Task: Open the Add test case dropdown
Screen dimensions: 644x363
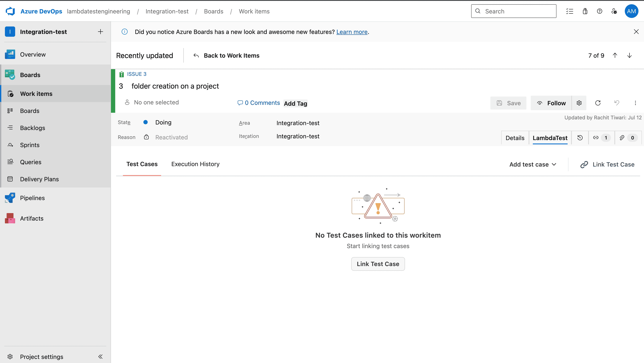Action: click(533, 164)
